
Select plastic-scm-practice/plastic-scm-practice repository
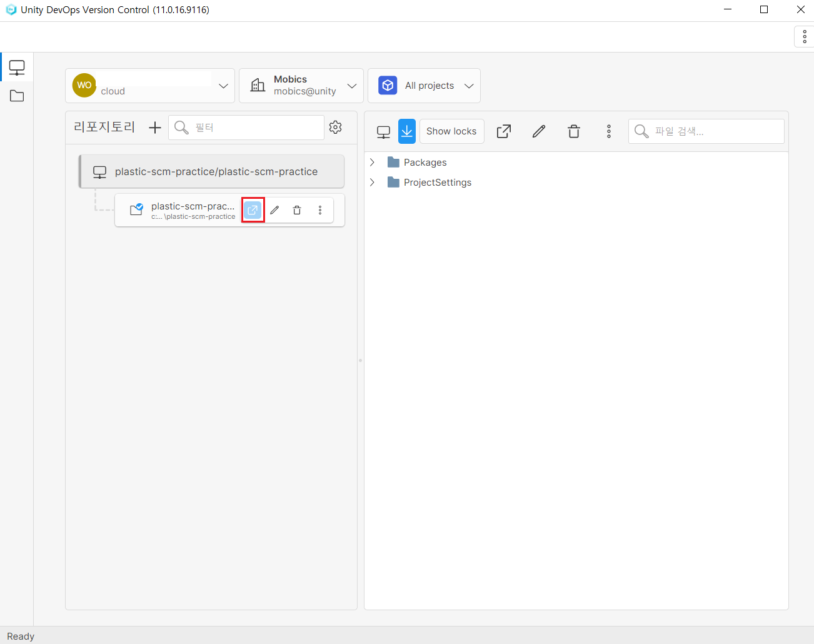[x=211, y=171]
